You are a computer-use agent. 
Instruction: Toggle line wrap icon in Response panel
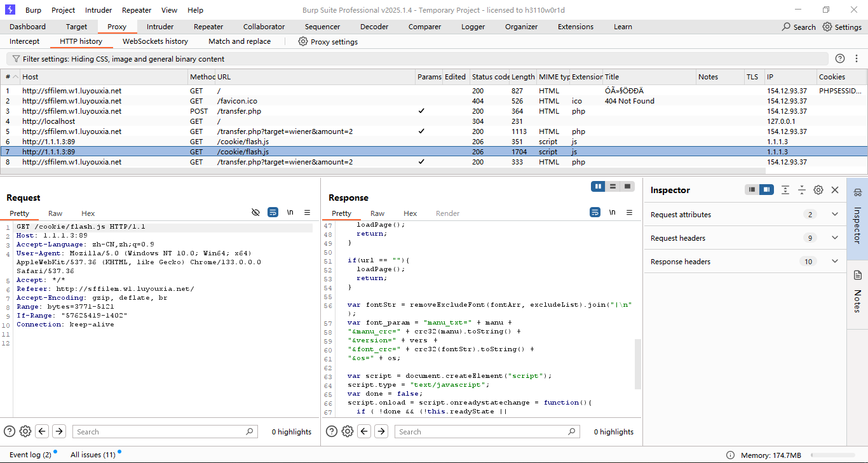pos(595,212)
